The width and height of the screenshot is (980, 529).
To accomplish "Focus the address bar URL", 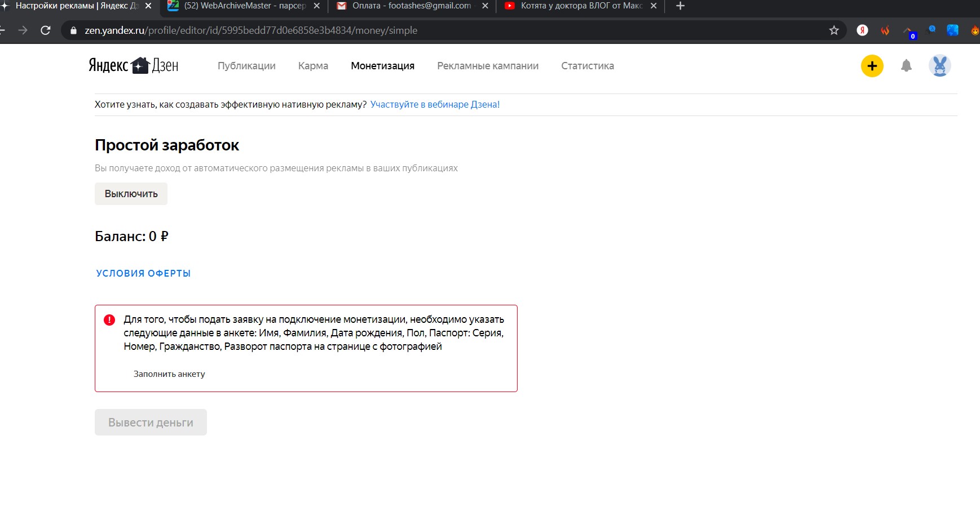I will [251, 30].
